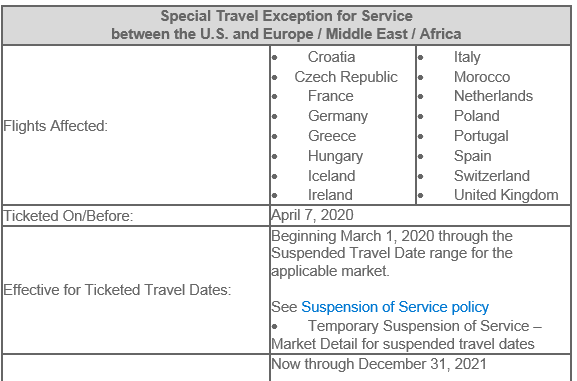577x381 pixels.
Task: Click the Special Travel Exception table header
Action: (x=286, y=25)
